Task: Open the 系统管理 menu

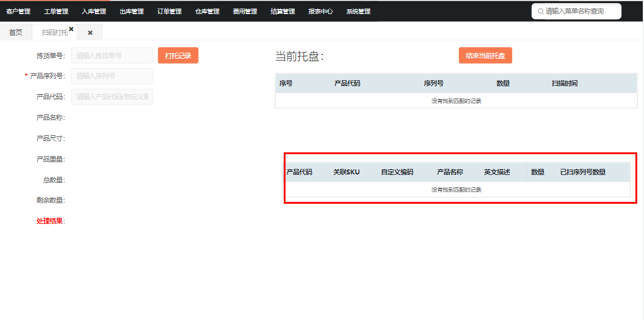Action: [x=358, y=12]
